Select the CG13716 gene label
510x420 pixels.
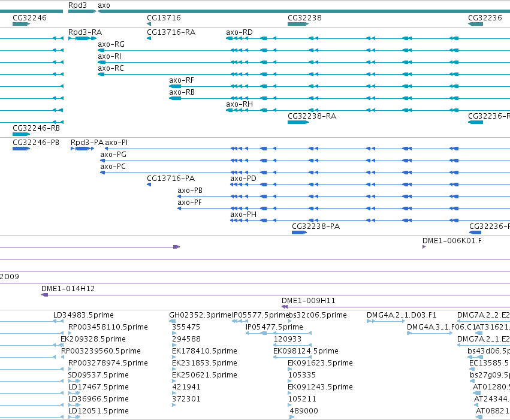point(164,18)
